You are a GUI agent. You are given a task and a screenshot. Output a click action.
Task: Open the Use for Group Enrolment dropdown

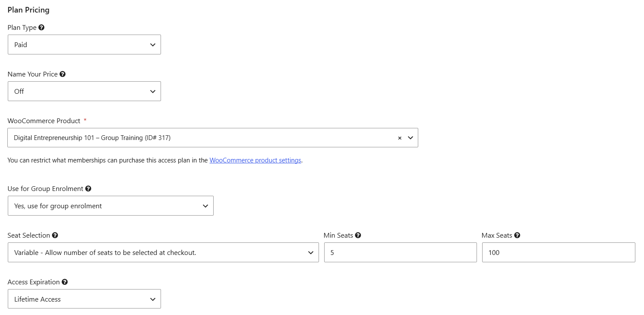(110, 206)
